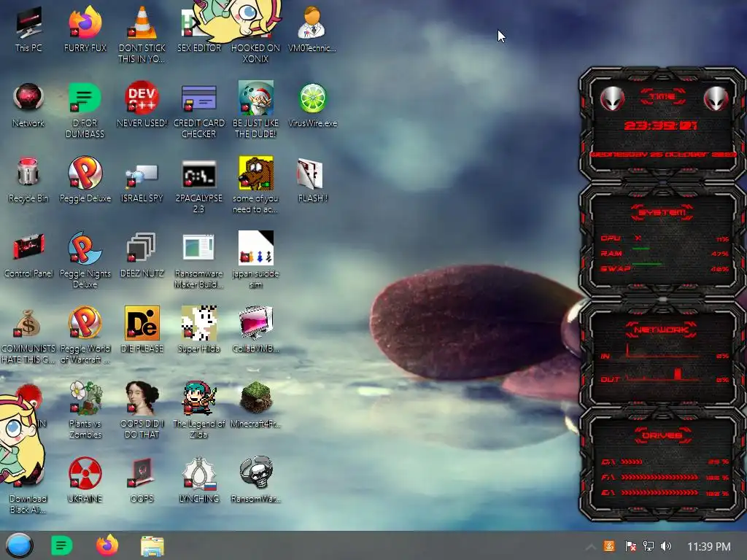Select the Network desktop icon
The height and width of the screenshot is (560, 747).
pos(28,98)
